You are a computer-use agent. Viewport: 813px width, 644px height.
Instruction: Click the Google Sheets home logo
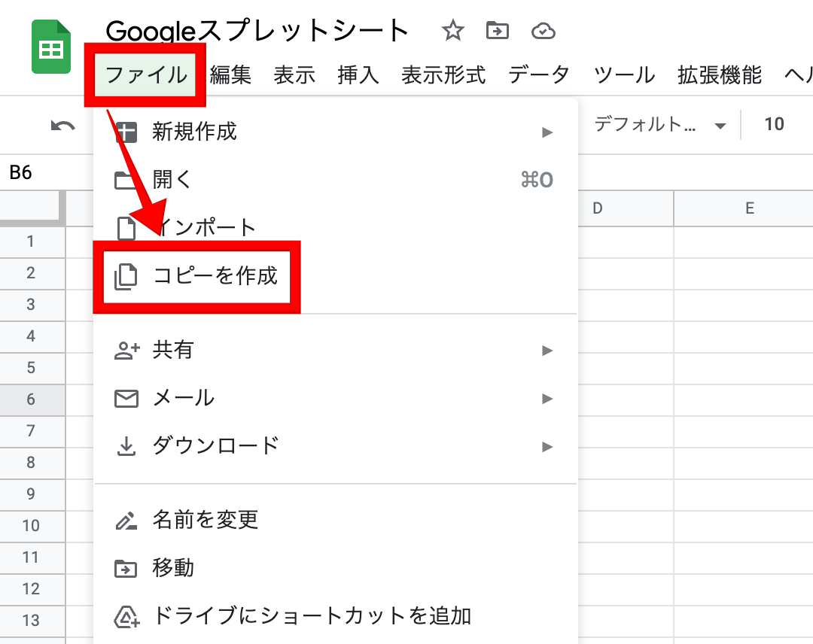[x=51, y=47]
